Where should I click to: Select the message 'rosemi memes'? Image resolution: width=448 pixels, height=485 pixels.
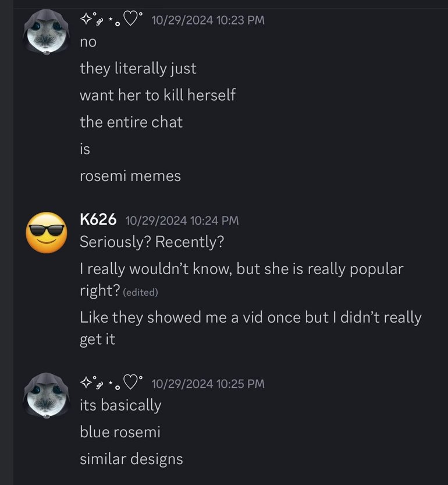[x=130, y=176]
